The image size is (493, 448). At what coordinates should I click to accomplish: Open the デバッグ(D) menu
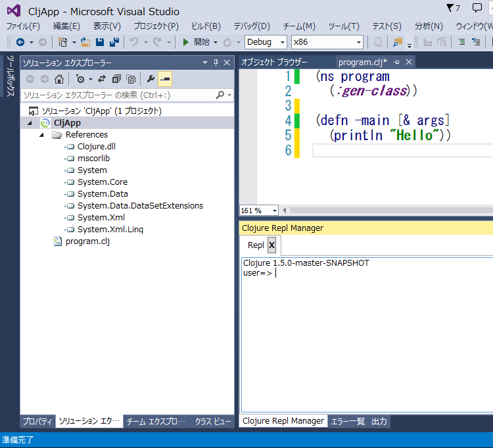pyautogui.click(x=252, y=26)
